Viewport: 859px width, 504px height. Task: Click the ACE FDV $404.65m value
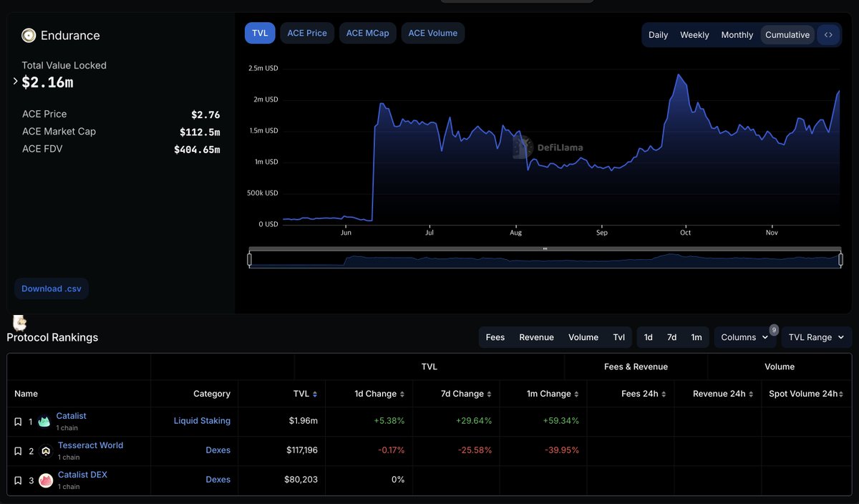197,150
